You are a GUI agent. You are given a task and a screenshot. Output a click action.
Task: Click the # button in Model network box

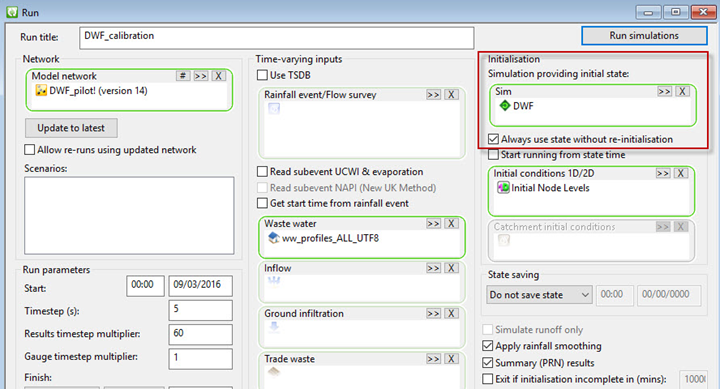pos(183,76)
